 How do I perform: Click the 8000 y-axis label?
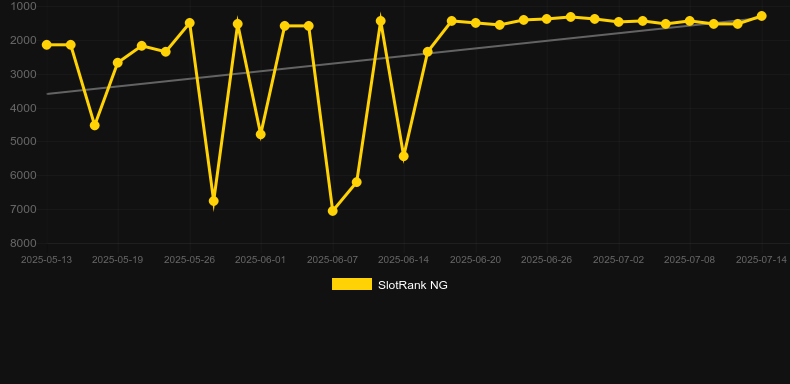tap(23, 243)
